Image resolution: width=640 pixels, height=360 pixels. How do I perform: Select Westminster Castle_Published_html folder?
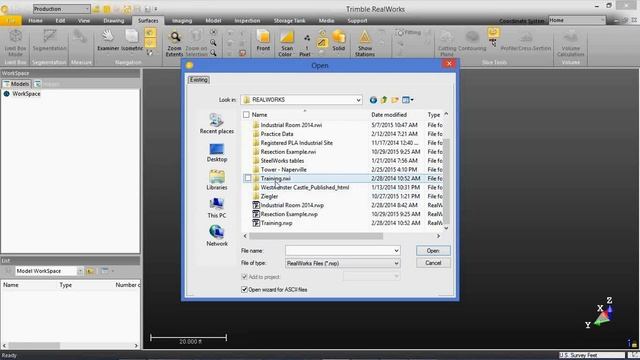tap(304, 187)
